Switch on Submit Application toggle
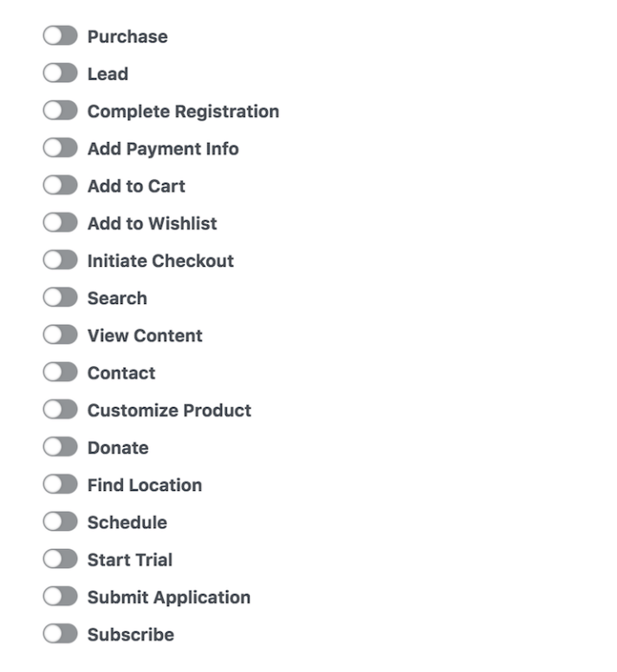 click(60, 597)
